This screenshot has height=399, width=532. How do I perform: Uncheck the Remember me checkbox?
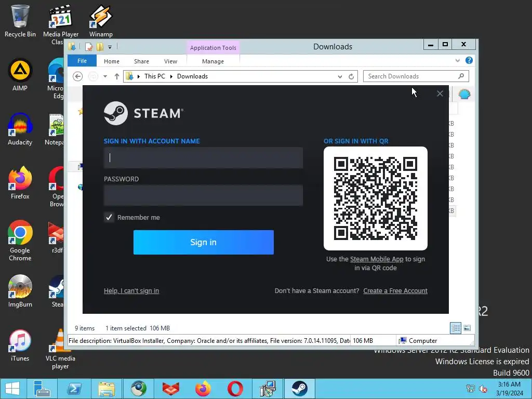(x=109, y=217)
